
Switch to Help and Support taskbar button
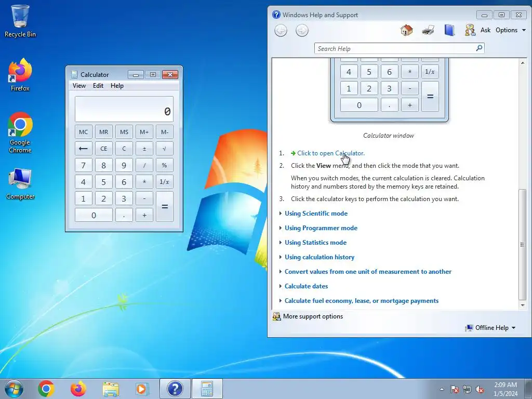pyautogui.click(x=175, y=389)
